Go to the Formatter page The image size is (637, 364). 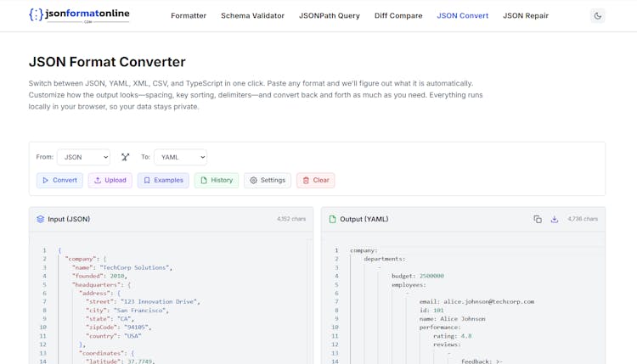tap(189, 16)
